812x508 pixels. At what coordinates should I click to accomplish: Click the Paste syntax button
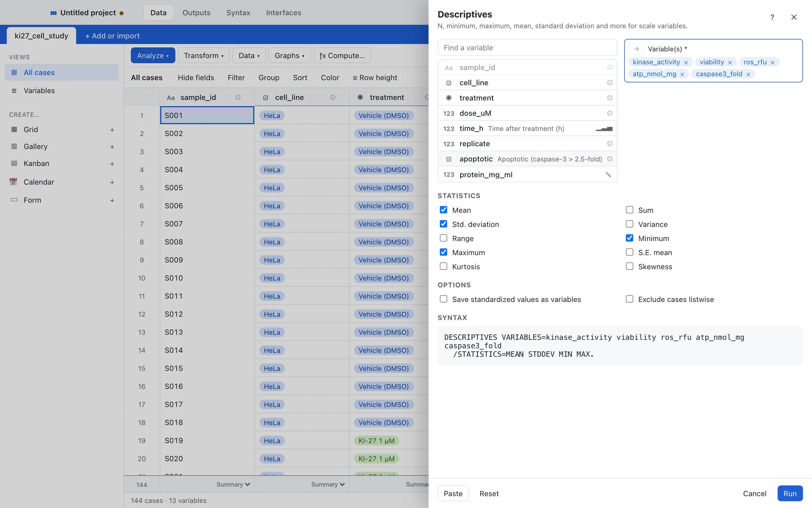453,494
